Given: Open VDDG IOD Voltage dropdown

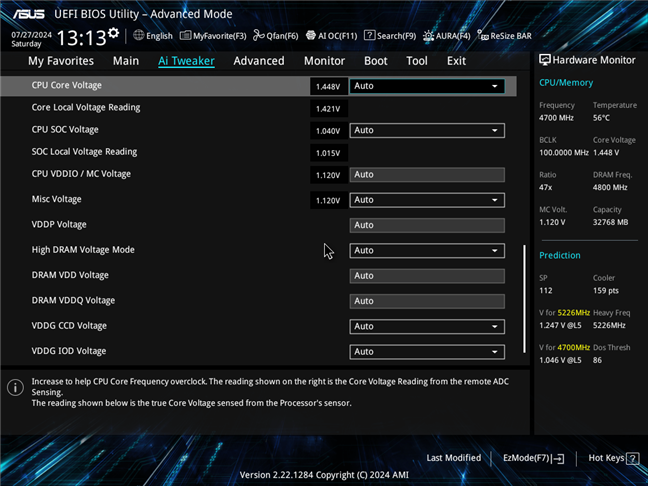Looking at the screenshot, I should tap(427, 352).
